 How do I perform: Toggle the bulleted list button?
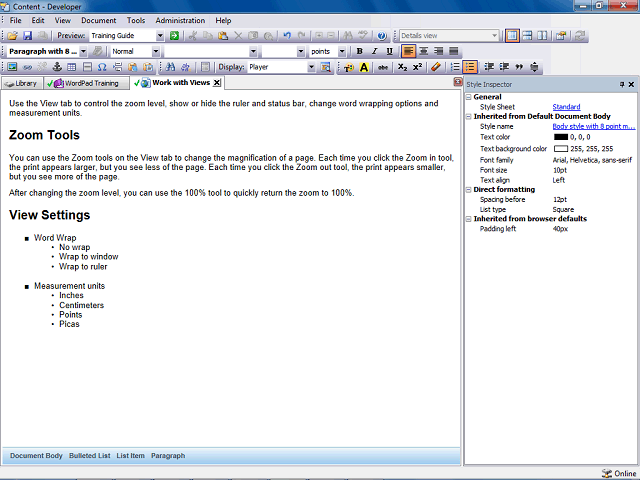470,67
